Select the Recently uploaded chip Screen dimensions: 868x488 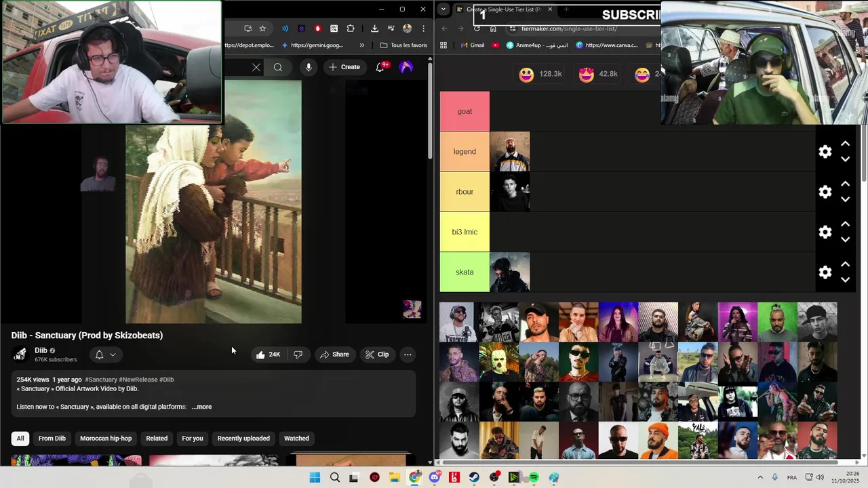(x=243, y=439)
